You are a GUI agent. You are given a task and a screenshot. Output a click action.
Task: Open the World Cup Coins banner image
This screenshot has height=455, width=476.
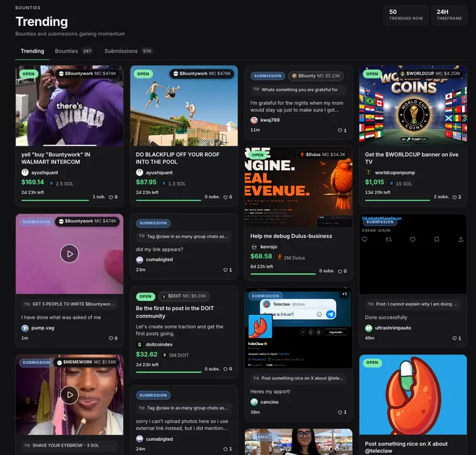click(x=413, y=106)
